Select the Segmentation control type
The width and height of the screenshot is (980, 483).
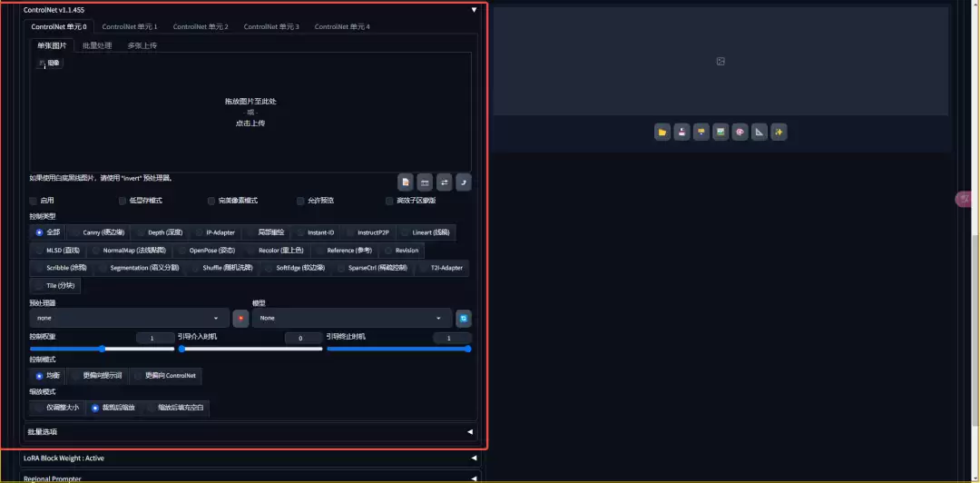pyautogui.click(x=140, y=268)
